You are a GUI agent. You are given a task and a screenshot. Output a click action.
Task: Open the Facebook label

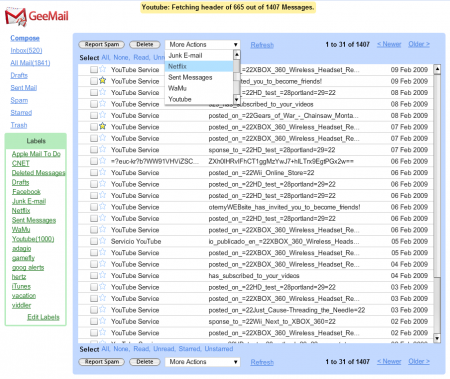coord(26,192)
